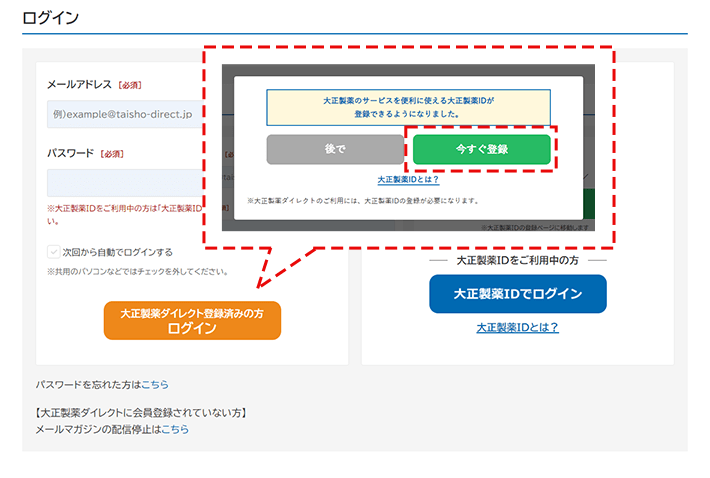Image resolution: width=710 pixels, height=478 pixels.
Task: Open 大正製薬IDとは？ link under the blue login button
Action: (x=518, y=327)
